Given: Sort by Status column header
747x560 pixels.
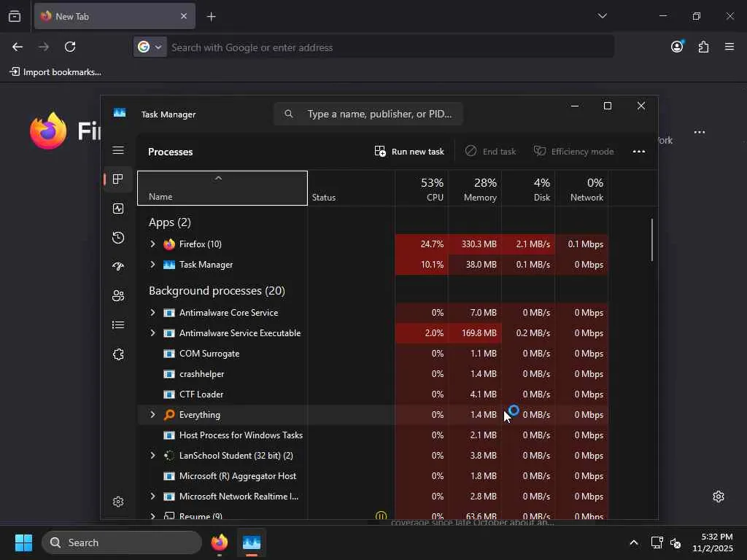Looking at the screenshot, I should pyautogui.click(x=351, y=188).
